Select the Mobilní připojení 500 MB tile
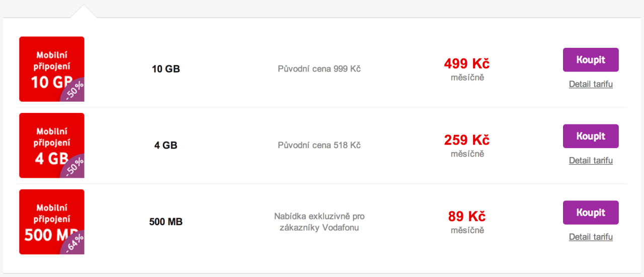Image resolution: width=644 pixels, height=277 pixels. pyautogui.click(x=52, y=222)
